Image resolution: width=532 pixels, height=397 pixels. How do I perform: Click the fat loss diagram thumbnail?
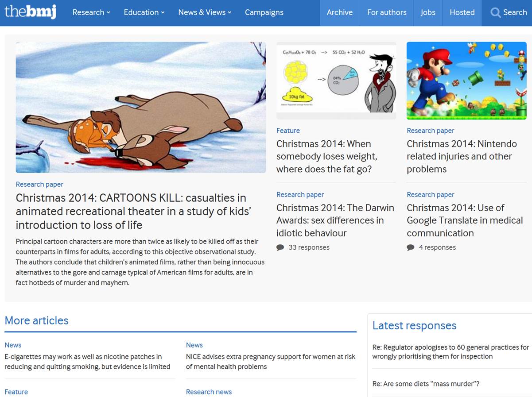pyautogui.click(x=336, y=81)
